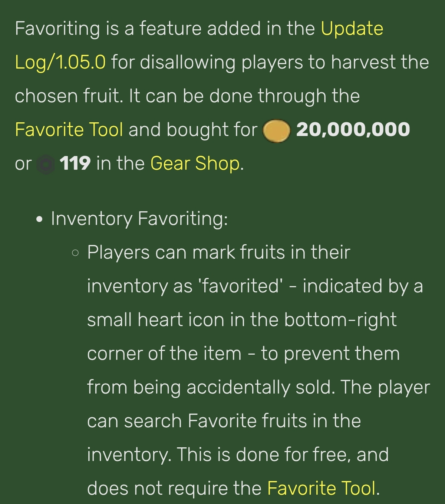This screenshot has width=445, height=504.
Task: Click the words 'accidentally sold.'
Action: point(261,387)
